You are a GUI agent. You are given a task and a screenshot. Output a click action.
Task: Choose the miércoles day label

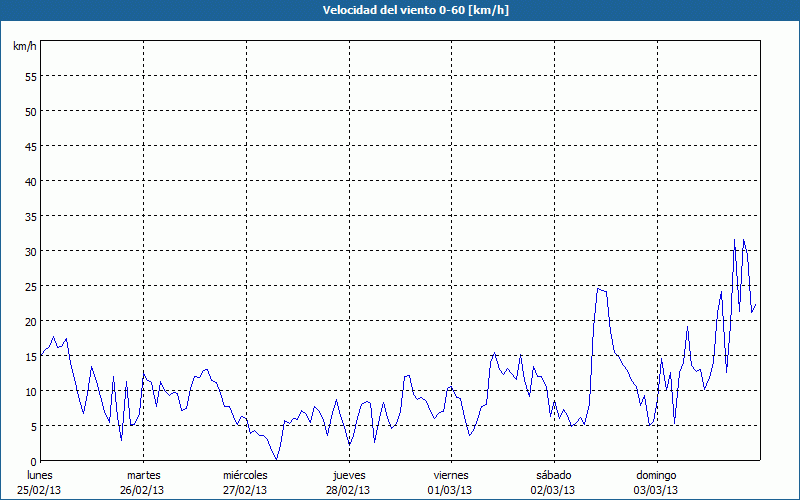point(245,475)
